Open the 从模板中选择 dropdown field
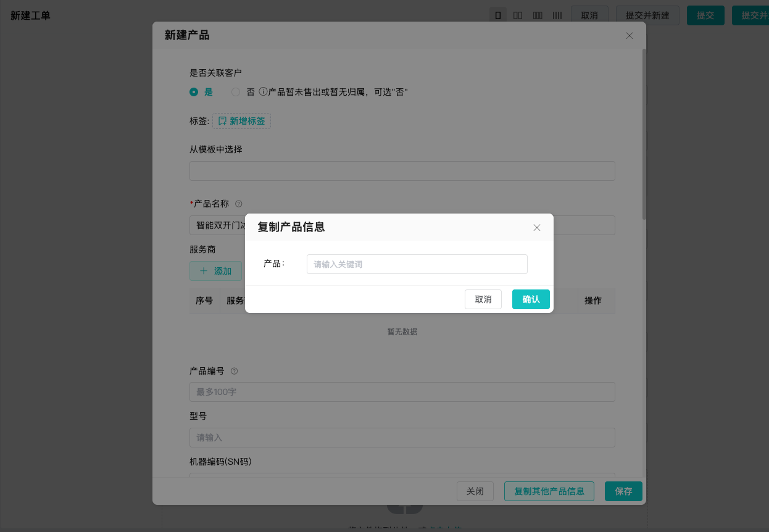This screenshot has height=532, width=769. [x=402, y=171]
